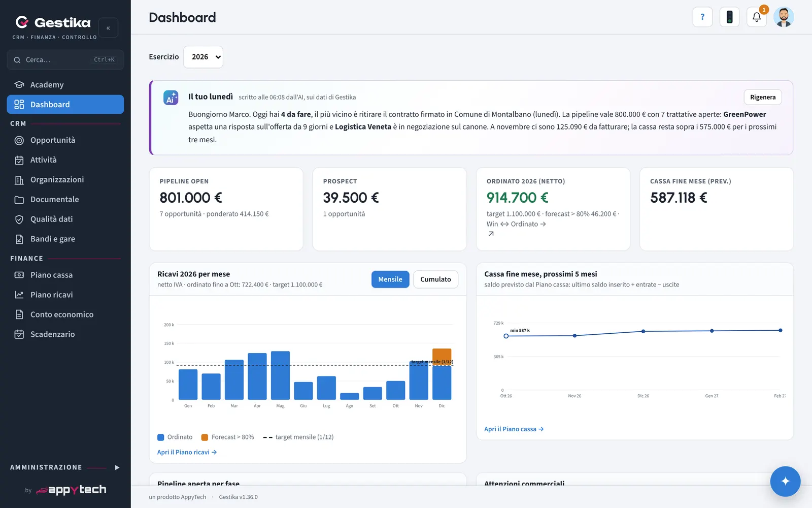812x508 pixels.
Task: Click the Pipeline Open value 801.000 €
Action: 191,198
